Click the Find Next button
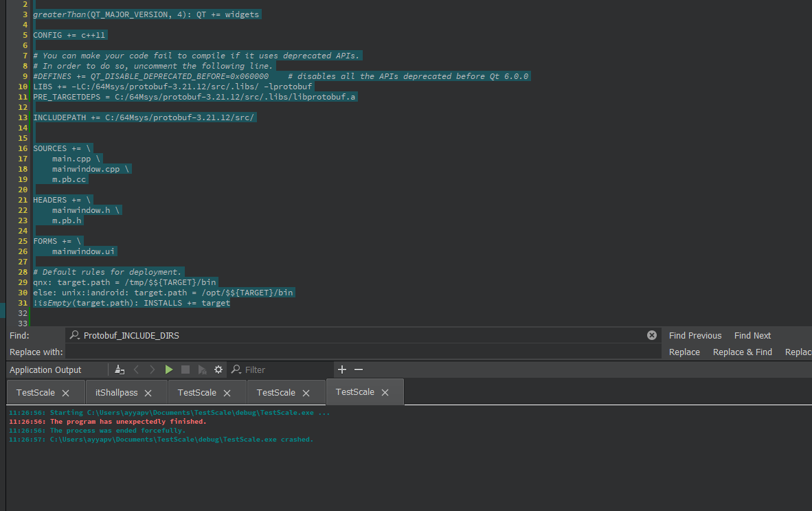Screen dimensions: 812x511 pos(752,335)
